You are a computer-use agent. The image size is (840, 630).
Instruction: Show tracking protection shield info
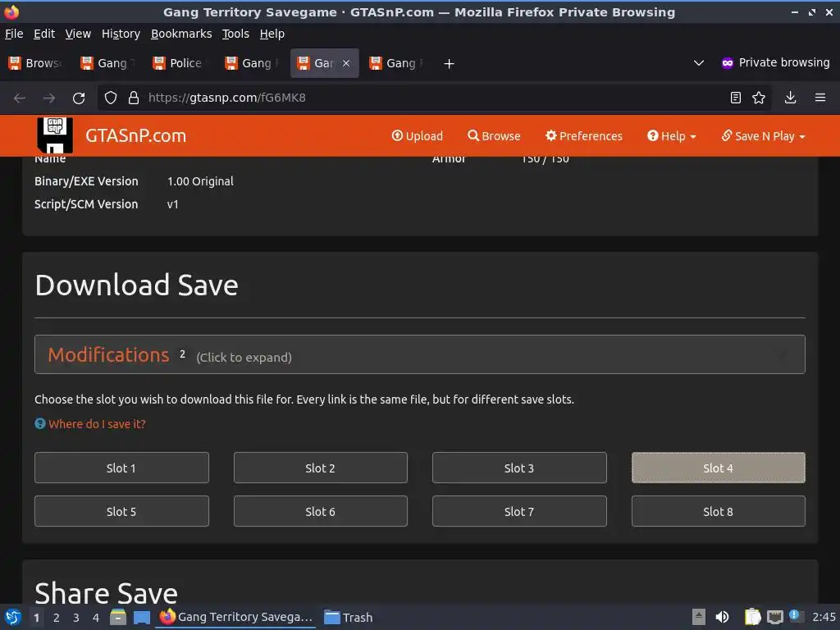tap(111, 98)
